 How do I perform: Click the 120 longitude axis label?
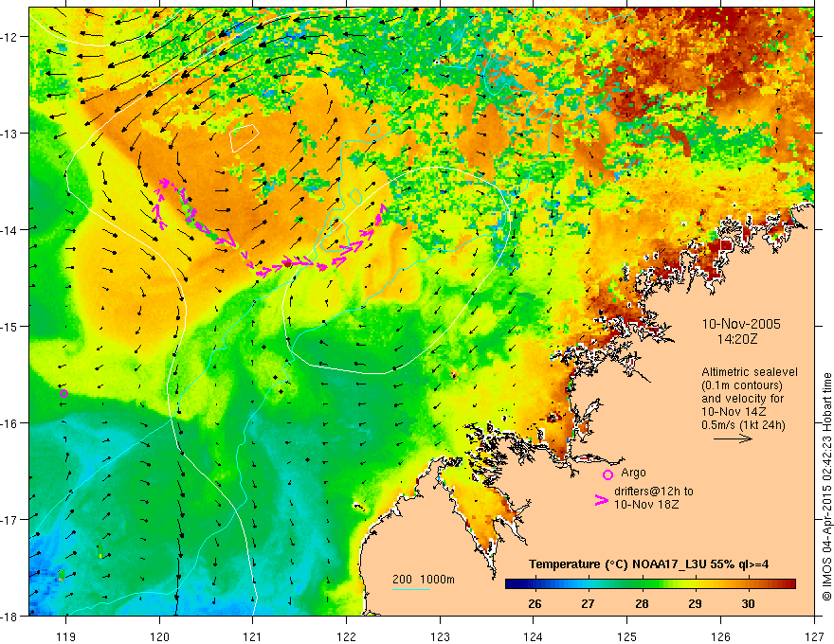(159, 636)
